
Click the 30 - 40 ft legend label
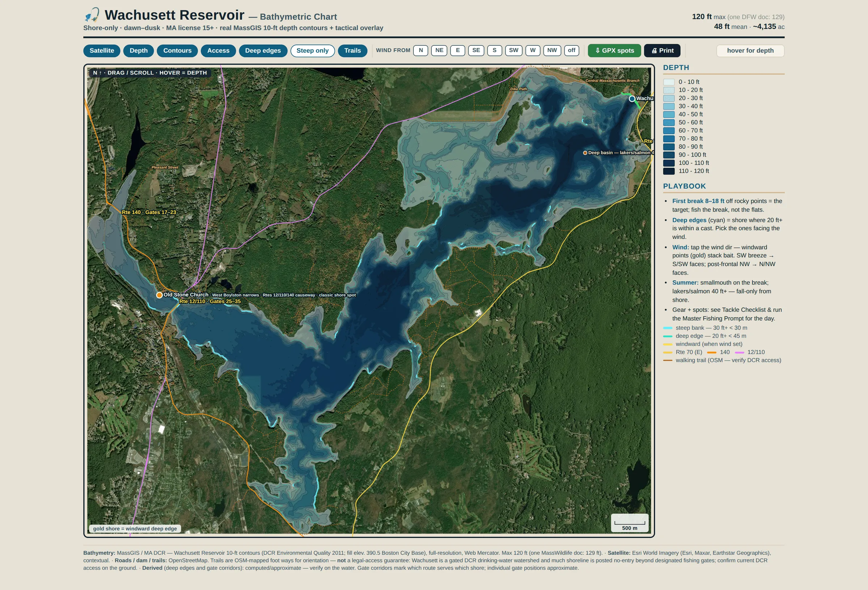pos(690,106)
